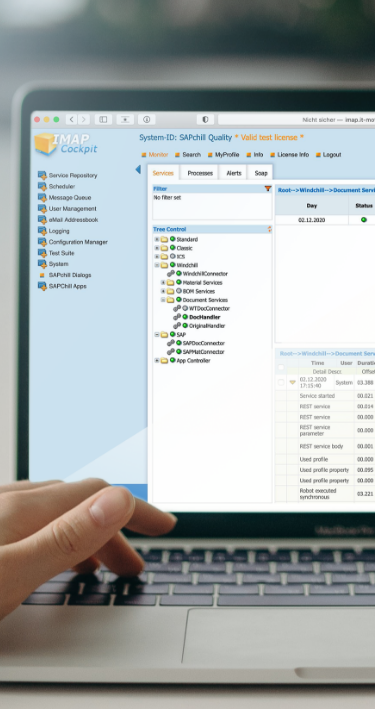
Task: Open Monitor in top menu
Action: [155, 155]
